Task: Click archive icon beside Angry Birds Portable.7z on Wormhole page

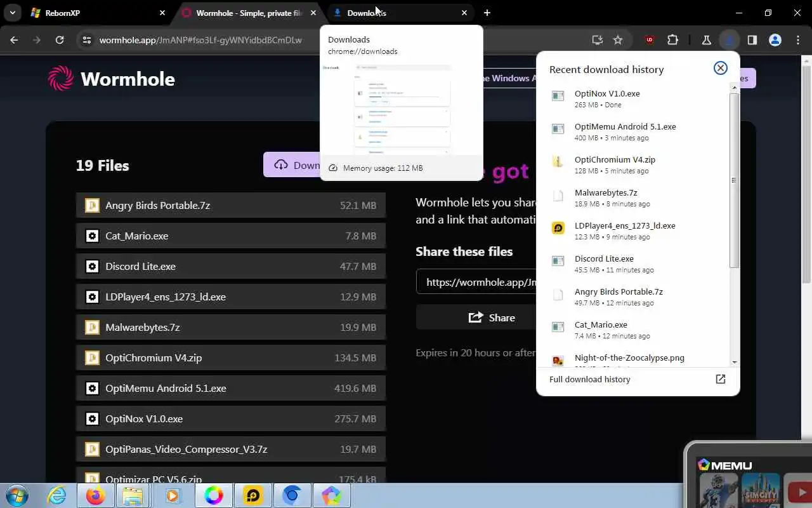Action: (92, 205)
